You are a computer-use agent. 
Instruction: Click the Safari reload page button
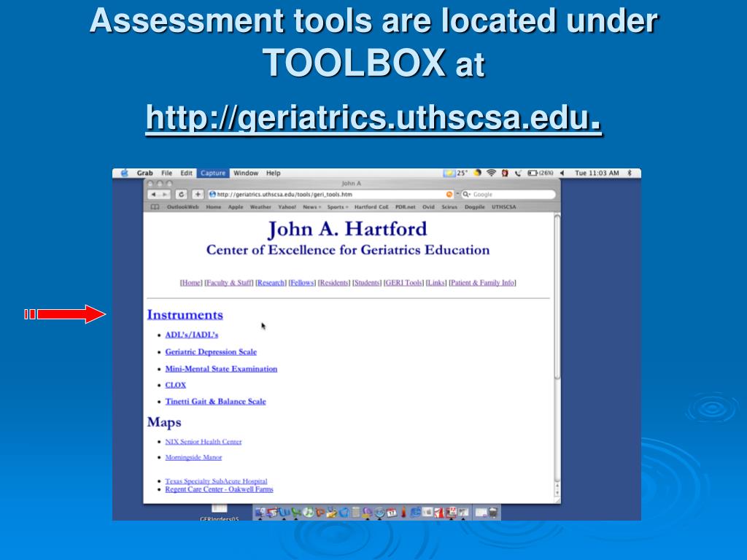[180, 195]
